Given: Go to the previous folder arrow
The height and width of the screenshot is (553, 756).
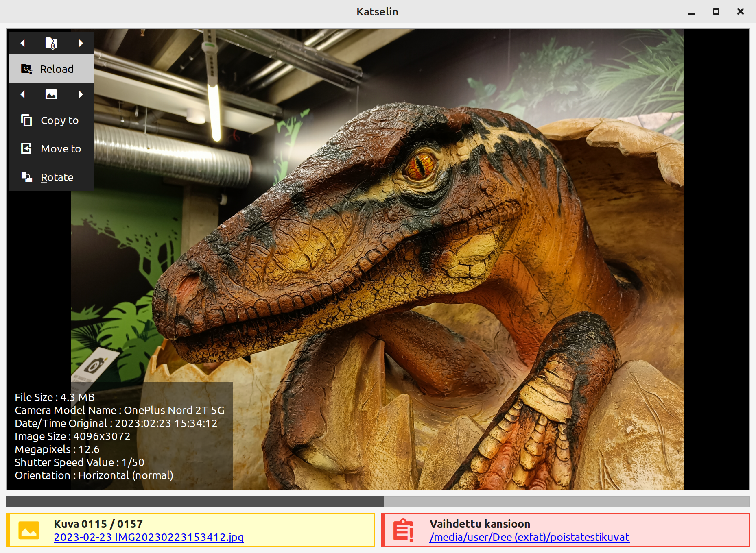Looking at the screenshot, I should coord(23,43).
